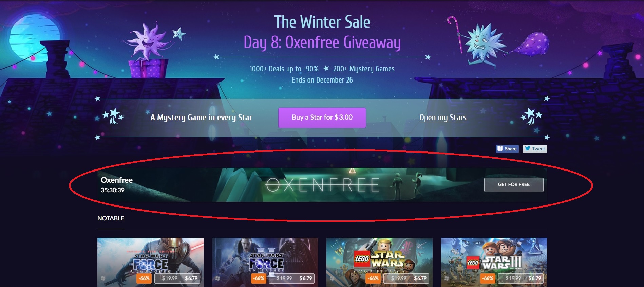Select the NOTABLE tab
The image size is (644, 287).
coord(111,218)
